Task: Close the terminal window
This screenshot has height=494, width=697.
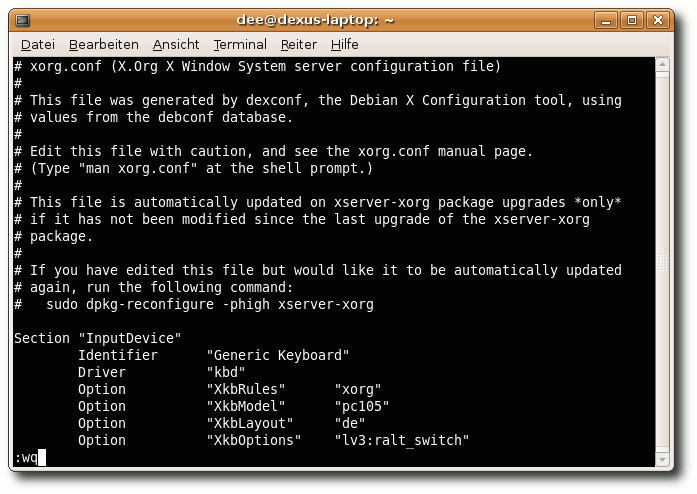Action: [x=658, y=20]
